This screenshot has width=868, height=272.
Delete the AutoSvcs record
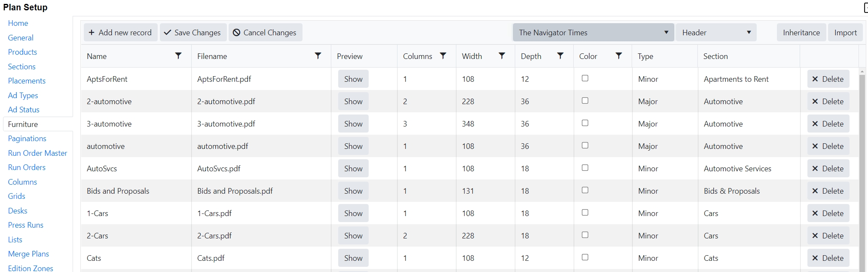828,169
